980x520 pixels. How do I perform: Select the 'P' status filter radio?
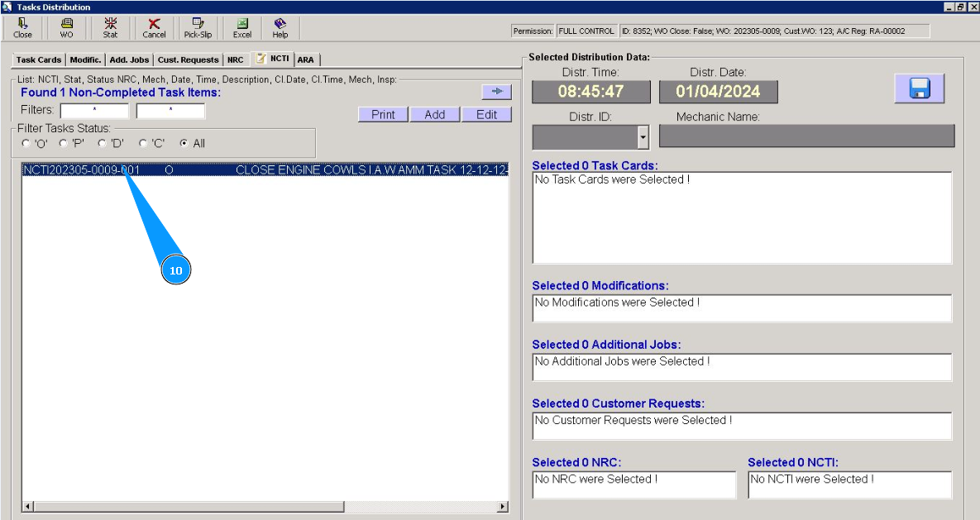pyautogui.click(x=63, y=143)
